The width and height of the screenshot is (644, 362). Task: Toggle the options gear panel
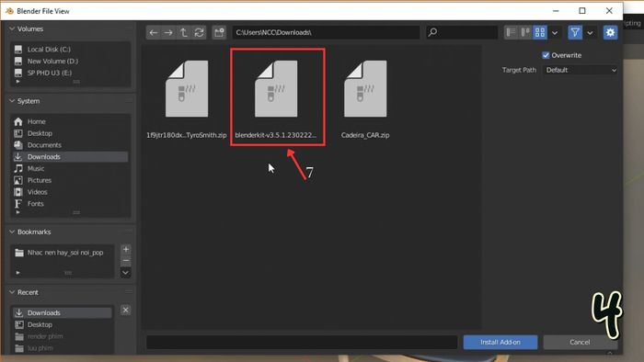click(x=610, y=32)
